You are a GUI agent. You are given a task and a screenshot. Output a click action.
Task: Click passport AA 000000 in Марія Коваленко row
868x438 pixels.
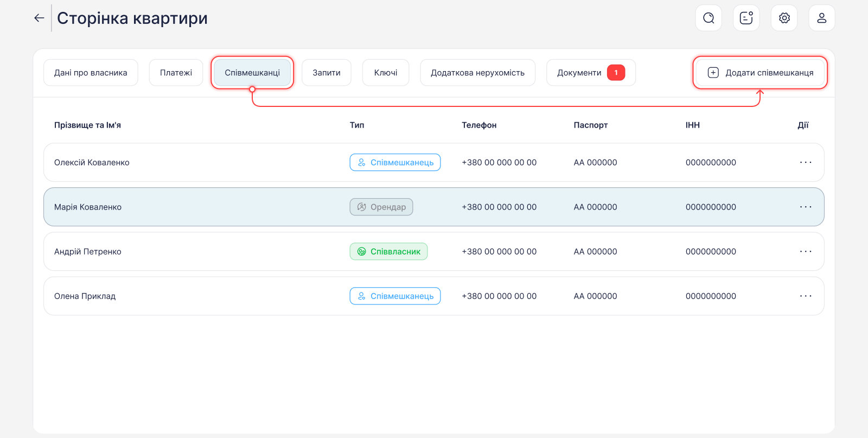(x=595, y=207)
